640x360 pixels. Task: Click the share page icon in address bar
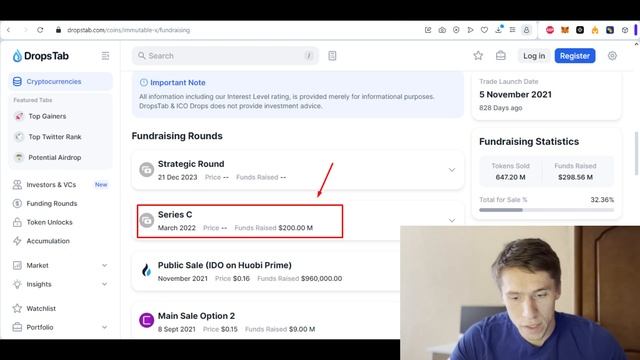428,30
